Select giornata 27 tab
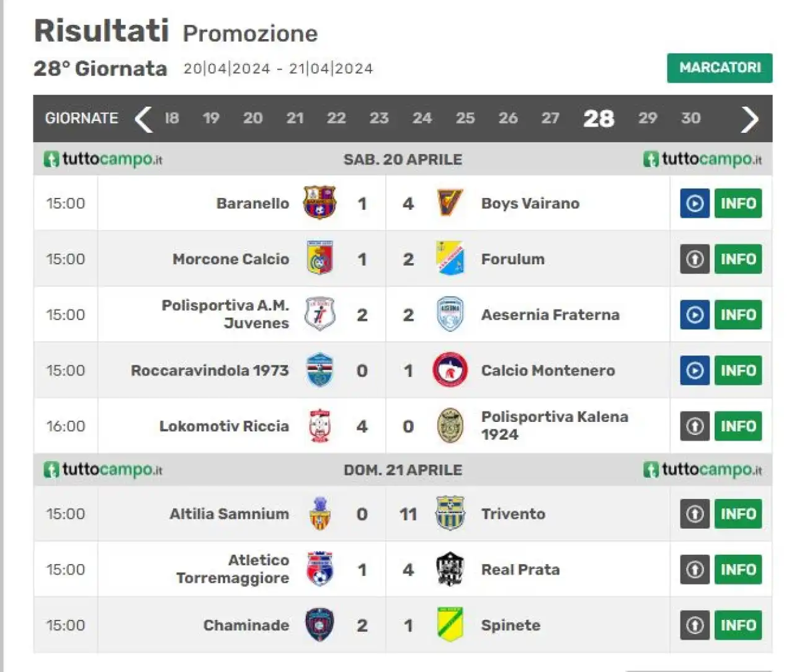The image size is (794, 672). pyautogui.click(x=550, y=118)
